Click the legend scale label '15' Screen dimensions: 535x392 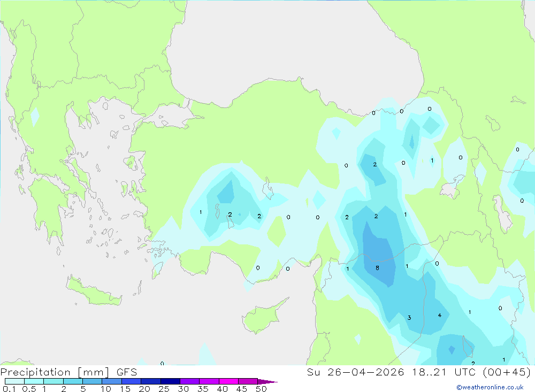click(x=125, y=389)
